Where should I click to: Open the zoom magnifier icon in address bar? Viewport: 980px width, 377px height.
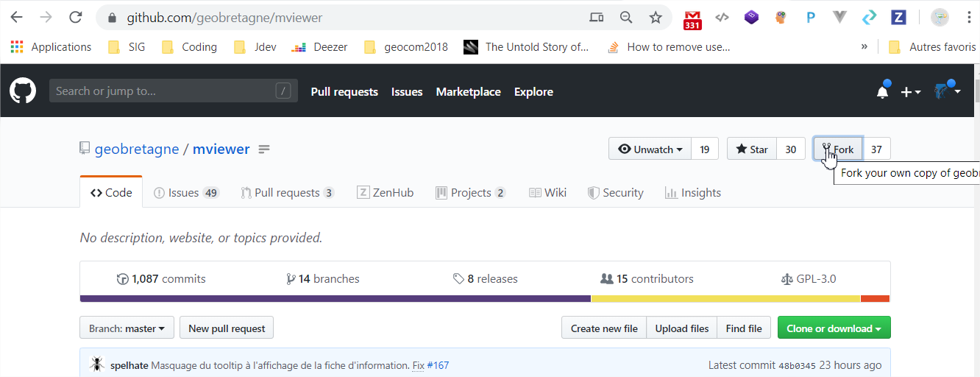626,17
